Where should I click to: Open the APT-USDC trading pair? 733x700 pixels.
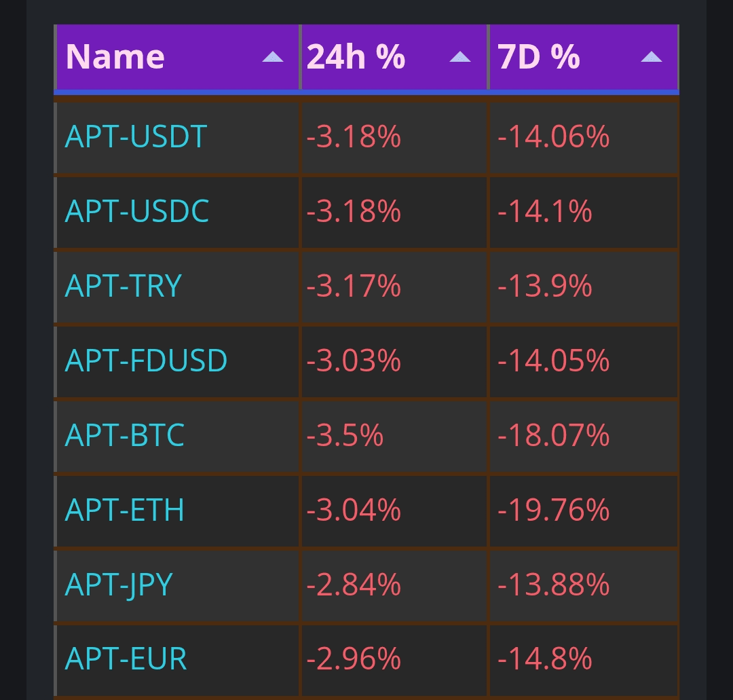[136, 211]
